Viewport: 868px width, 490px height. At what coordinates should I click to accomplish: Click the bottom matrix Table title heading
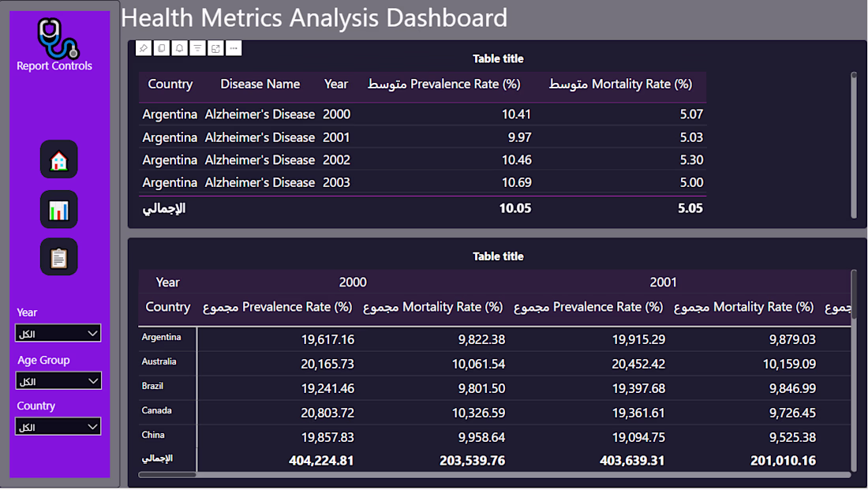click(498, 256)
